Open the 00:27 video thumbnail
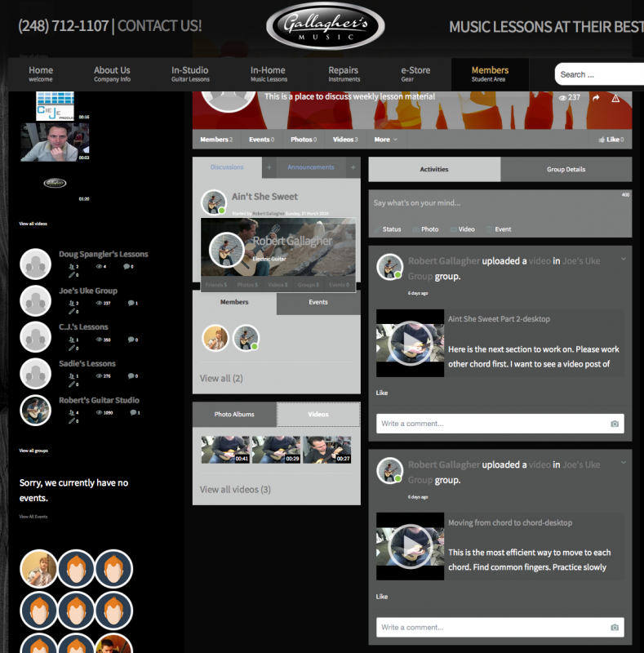This screenshot has width=644, height=653. (327, 450)
